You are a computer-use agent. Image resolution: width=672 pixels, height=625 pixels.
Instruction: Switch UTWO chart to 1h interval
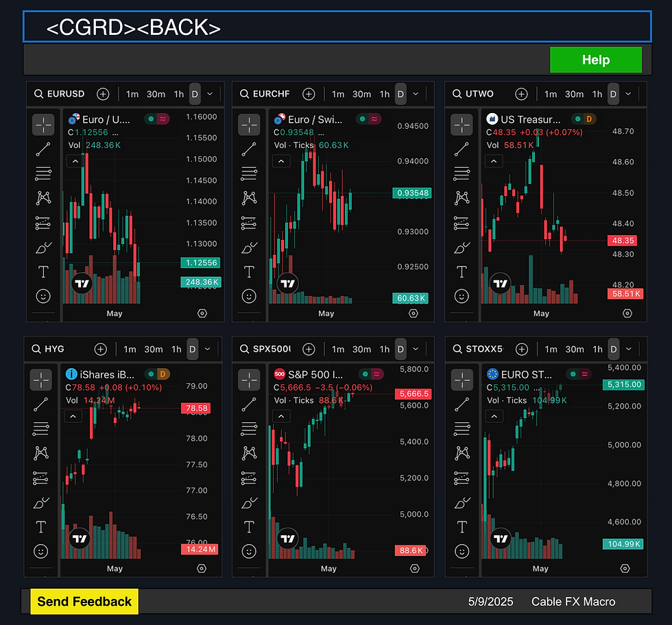(597, 94)
